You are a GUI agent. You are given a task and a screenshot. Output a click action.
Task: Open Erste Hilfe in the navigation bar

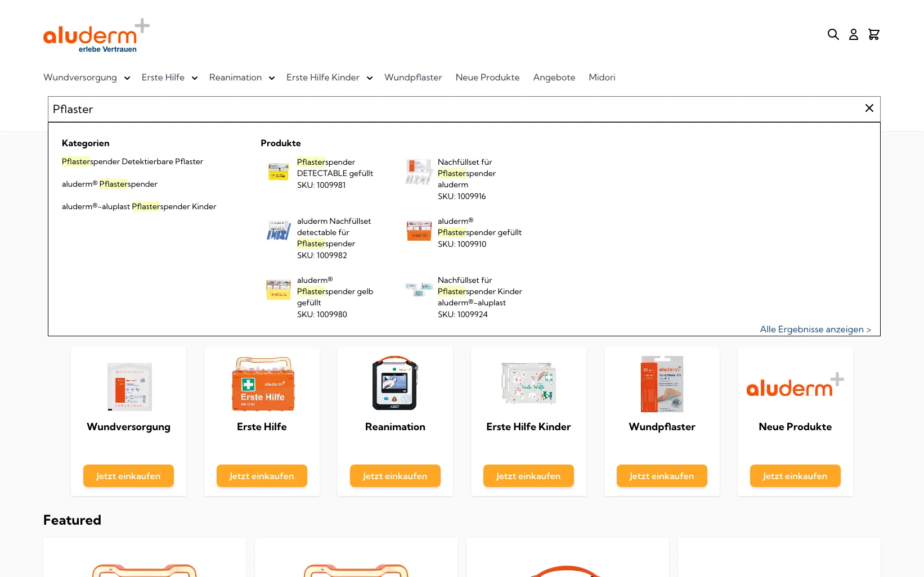163,78
